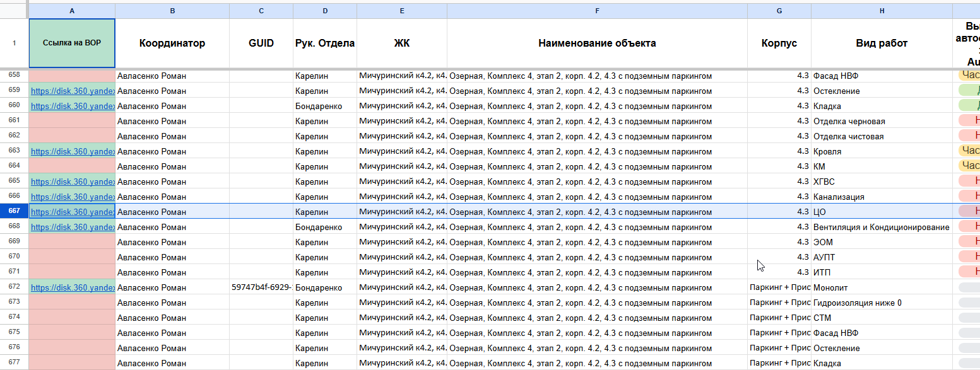This screenshot has width=980, height=370.
Task: Select the 'Канализация' cell
Action: 882,197
